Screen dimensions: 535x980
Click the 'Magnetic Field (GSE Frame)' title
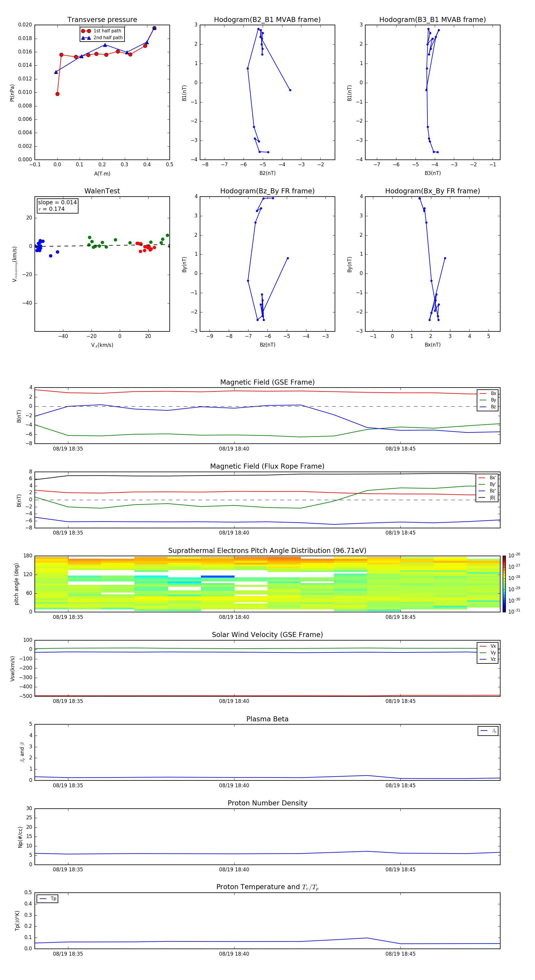click(267, 382)
